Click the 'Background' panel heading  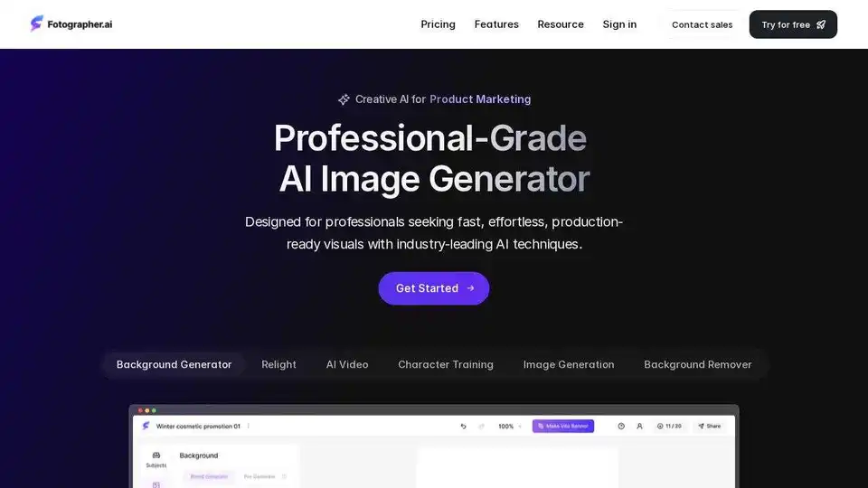tap(199, 455)
